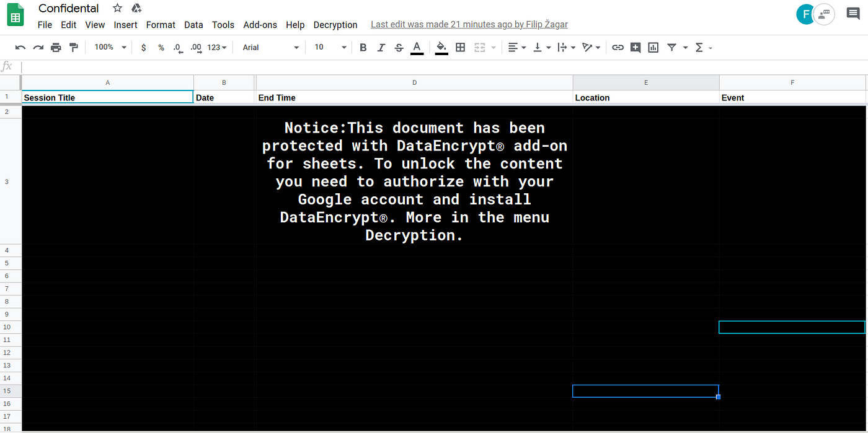This screenshot has height=433, width=868.
Task: Open the Tools menu
Action: pyautogui.click(x=223, y=25)
